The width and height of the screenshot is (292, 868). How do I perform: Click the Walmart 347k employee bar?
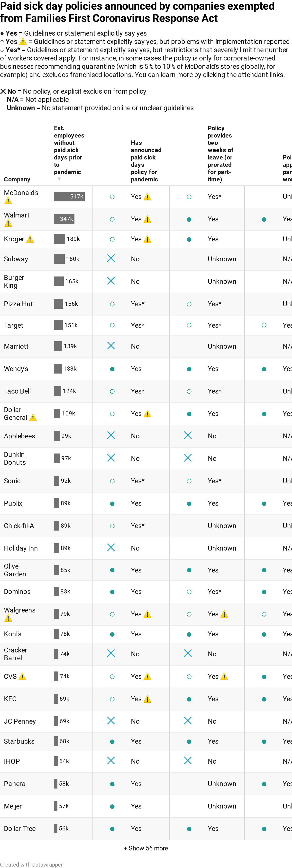coord(64,219)
